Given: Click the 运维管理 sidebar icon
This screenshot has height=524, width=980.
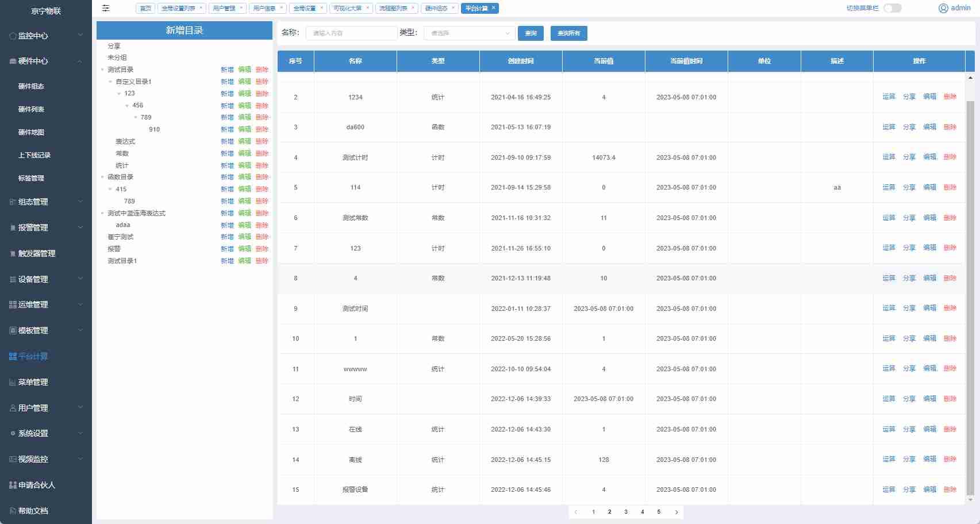Looking at the screenshot, I should pyautogui.click(x=13, y=305).
